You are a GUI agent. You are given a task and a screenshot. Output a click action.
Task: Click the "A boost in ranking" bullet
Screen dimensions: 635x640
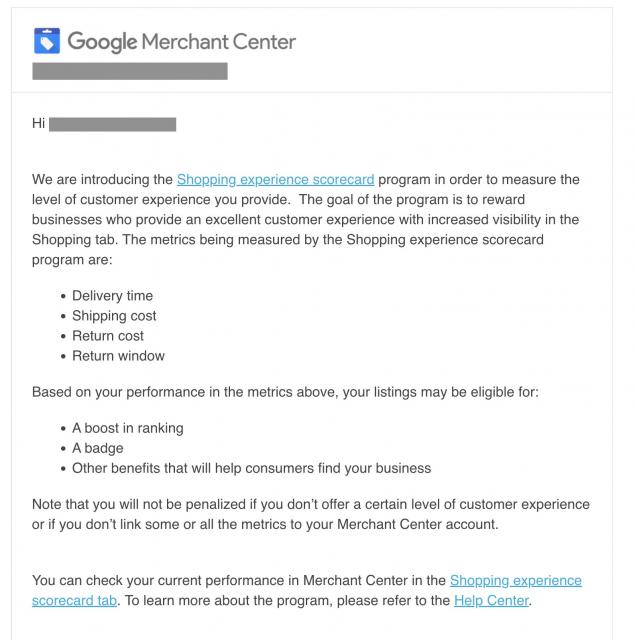coord(127,428)
